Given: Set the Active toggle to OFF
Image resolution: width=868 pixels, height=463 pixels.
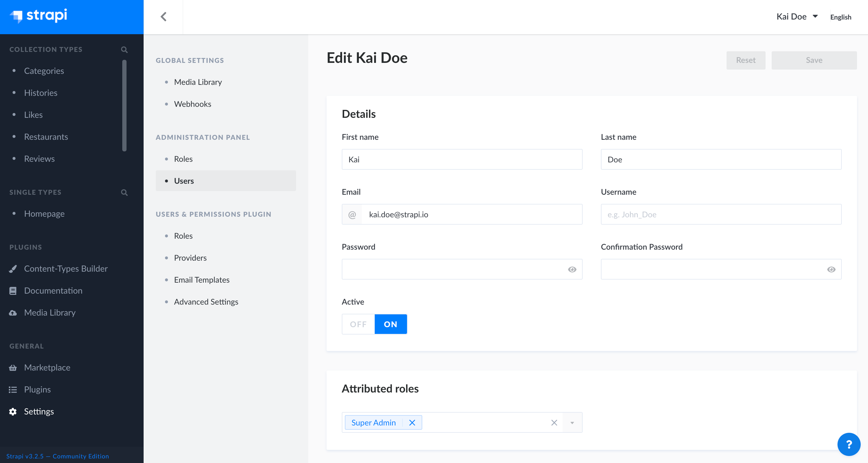Looking at the screenshot, I should pyautogui.click(x=358, y=324).
